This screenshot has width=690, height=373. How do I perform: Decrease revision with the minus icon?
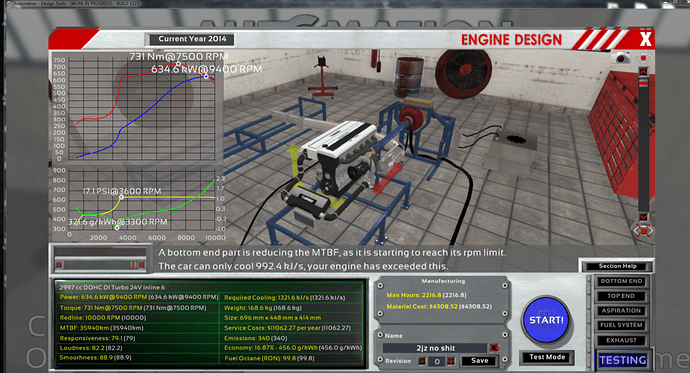click(422, 362)
